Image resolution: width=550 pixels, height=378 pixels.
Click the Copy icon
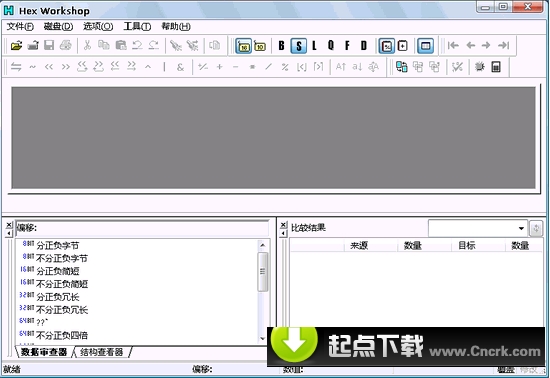click(103, 46)
